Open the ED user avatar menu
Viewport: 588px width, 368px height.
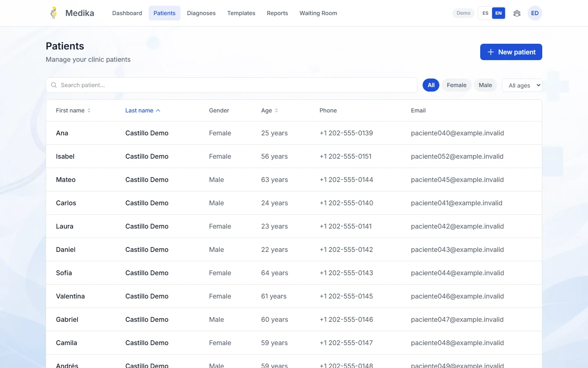(x=535, y=13)
